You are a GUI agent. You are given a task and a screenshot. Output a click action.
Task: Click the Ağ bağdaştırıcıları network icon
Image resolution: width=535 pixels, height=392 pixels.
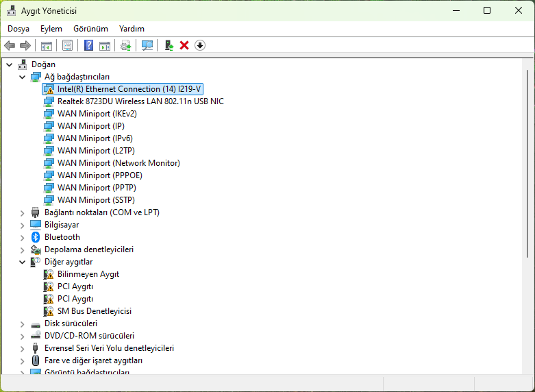(x=36, y=77)
